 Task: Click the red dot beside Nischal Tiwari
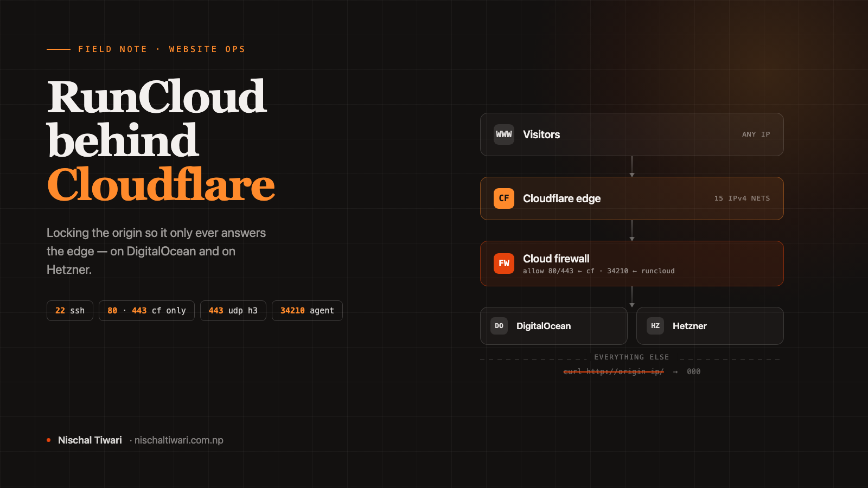tap(49, 440)
